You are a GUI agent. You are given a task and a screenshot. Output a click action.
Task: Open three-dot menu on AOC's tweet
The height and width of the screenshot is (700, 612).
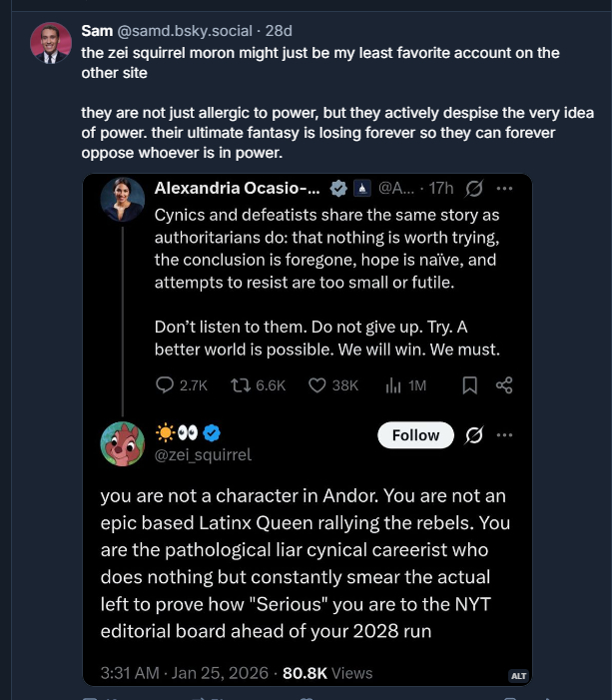click(x=505, y=189)
